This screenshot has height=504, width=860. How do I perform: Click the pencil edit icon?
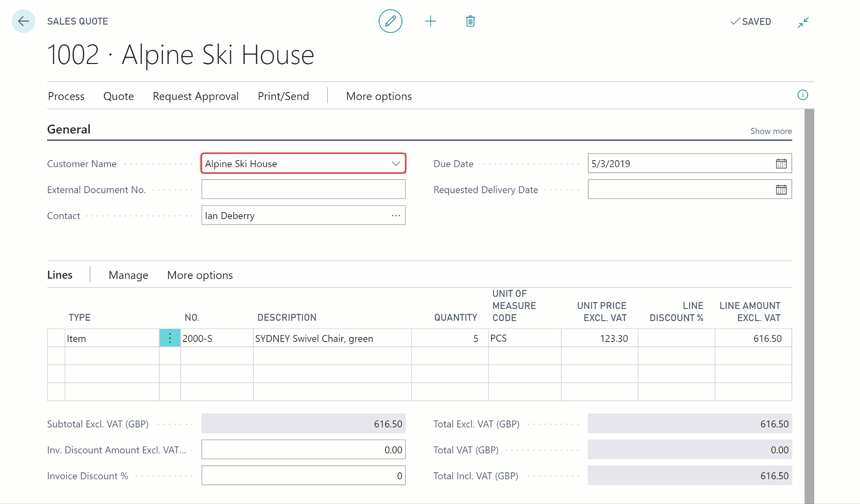click(x=390, y=21)
